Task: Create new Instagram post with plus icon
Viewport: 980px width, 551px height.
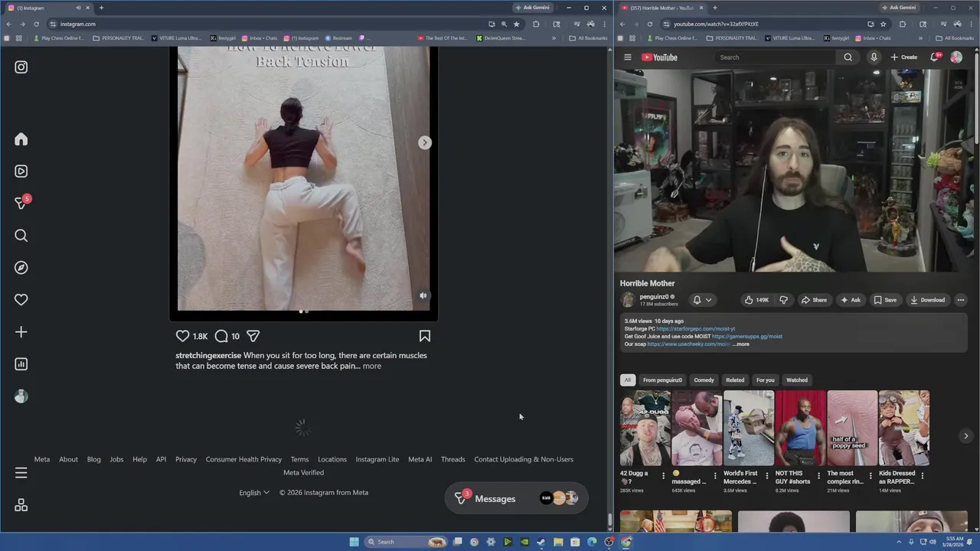Action: [x=21, y=332]
